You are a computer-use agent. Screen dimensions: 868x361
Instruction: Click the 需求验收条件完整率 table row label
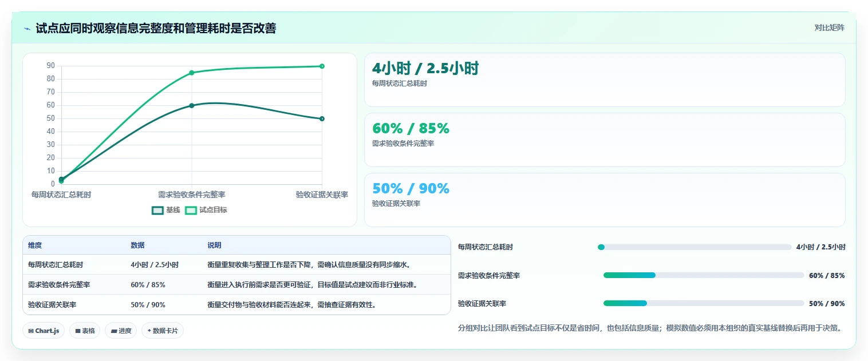click(x=59, y=284)
